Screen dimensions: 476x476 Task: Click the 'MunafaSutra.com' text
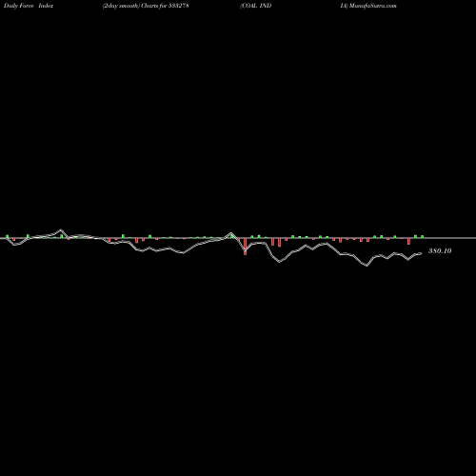[372, 6]
